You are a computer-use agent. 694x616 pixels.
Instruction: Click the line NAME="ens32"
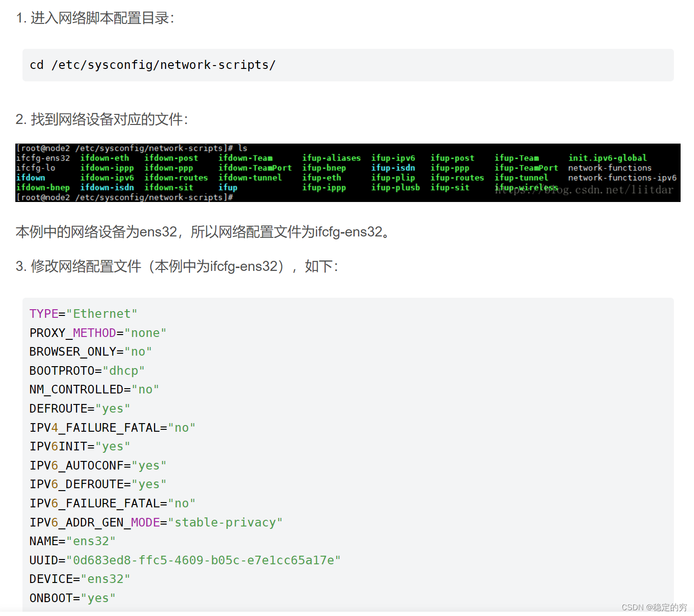tap(72, 541)
